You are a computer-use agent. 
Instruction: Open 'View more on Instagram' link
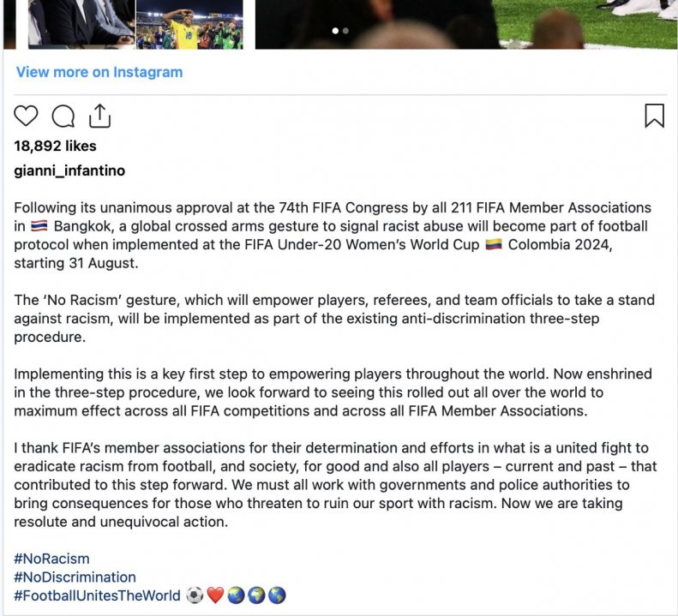pyautogui.click(x=99, y=72)
